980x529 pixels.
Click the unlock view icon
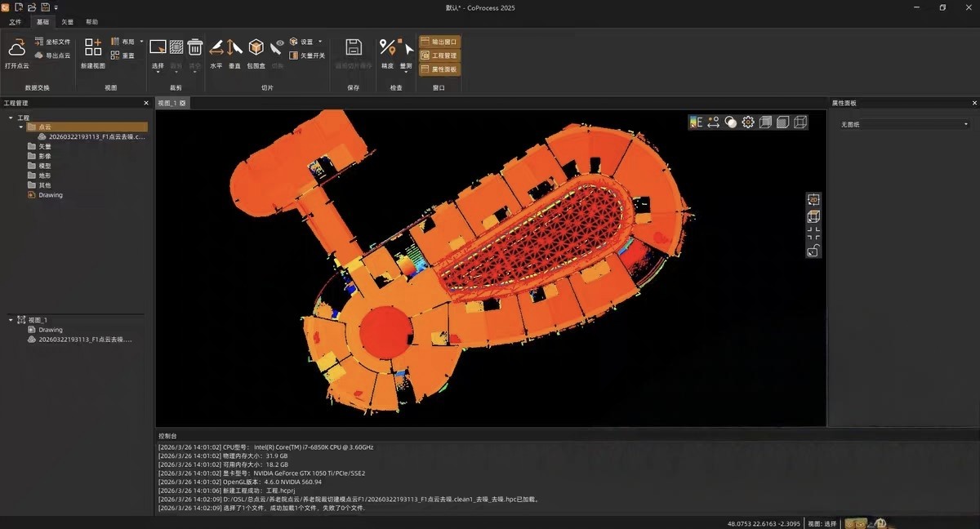click(813, 251)
